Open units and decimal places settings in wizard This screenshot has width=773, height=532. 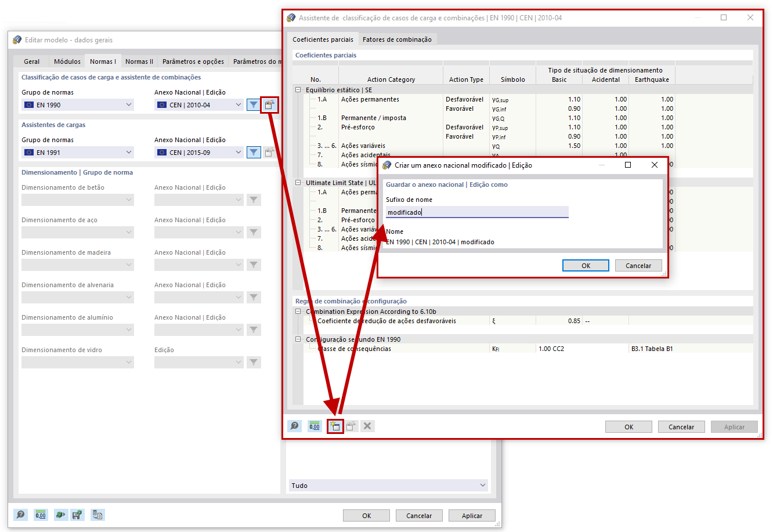point(314,426)
